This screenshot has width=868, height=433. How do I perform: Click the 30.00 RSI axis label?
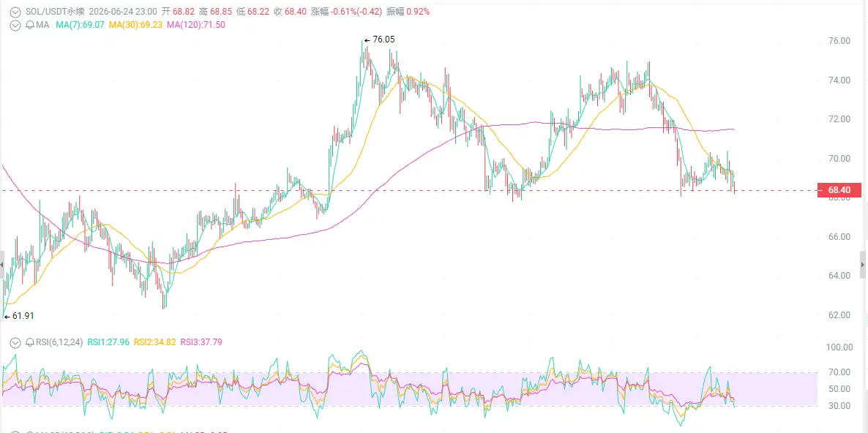pos(839,405)
